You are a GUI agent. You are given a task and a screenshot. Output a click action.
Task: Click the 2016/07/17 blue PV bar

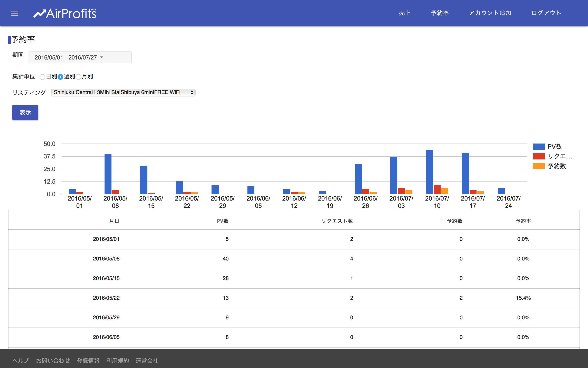465,173
